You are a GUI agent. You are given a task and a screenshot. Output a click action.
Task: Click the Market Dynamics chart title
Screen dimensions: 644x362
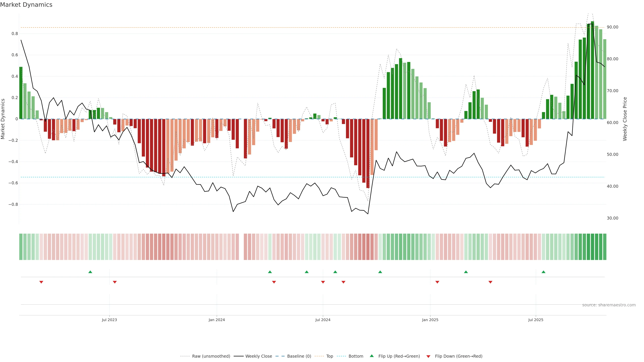26,5
